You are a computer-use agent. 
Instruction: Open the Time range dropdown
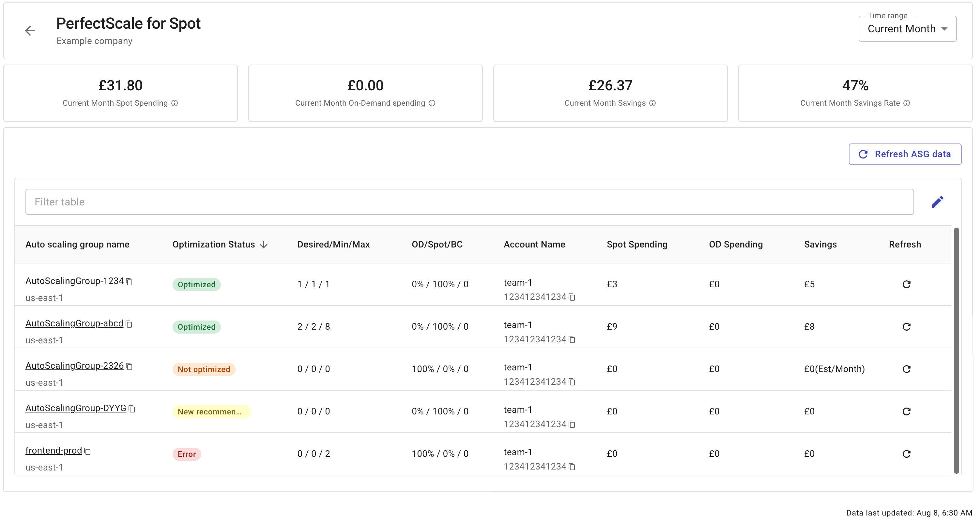[907, 29]
